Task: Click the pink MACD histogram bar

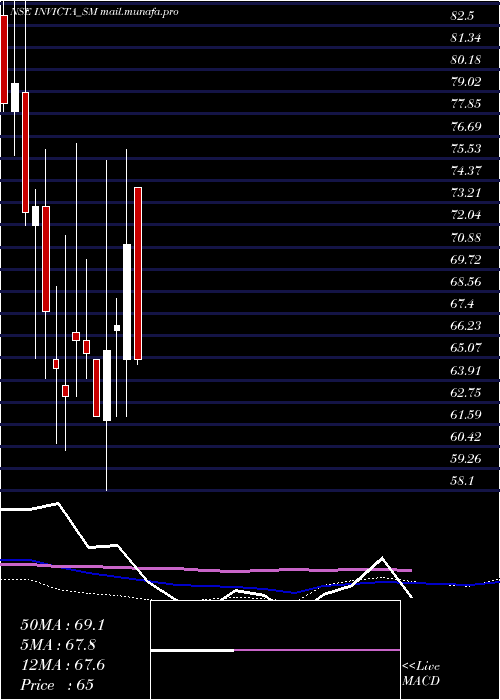Action: (x=317, y=650)
